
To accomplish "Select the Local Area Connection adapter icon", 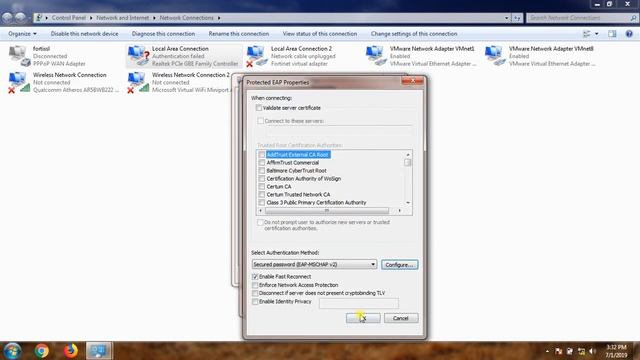I will [x=138, y=56].
